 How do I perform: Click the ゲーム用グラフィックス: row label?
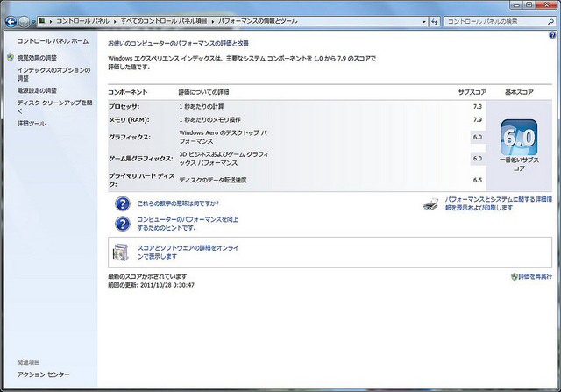tap(141, 159)
